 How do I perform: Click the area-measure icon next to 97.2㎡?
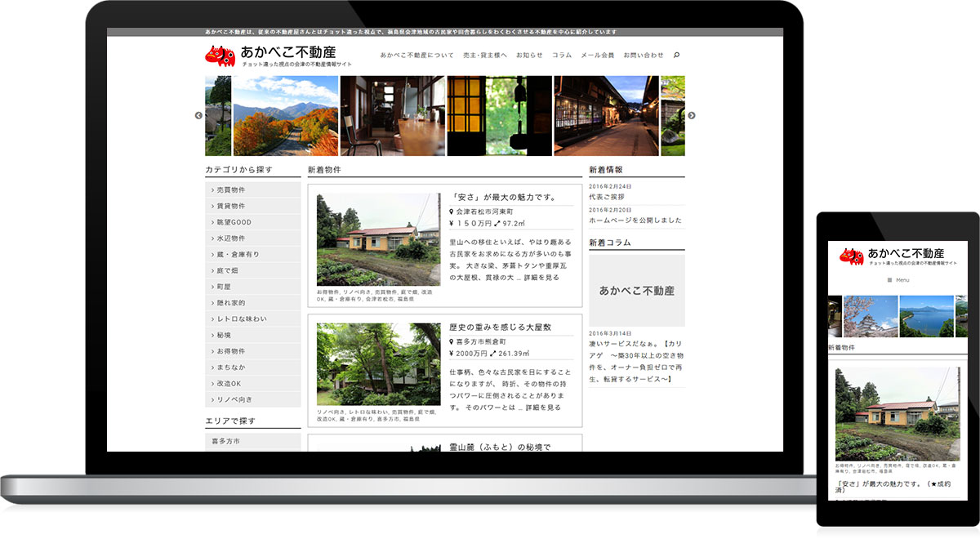[499, 222]
